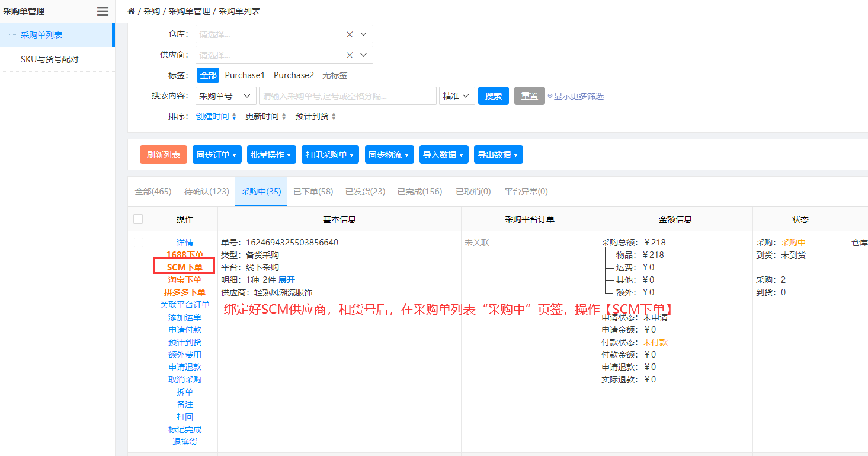Switch to the 全部(465) tab

(x=153, y=192)
